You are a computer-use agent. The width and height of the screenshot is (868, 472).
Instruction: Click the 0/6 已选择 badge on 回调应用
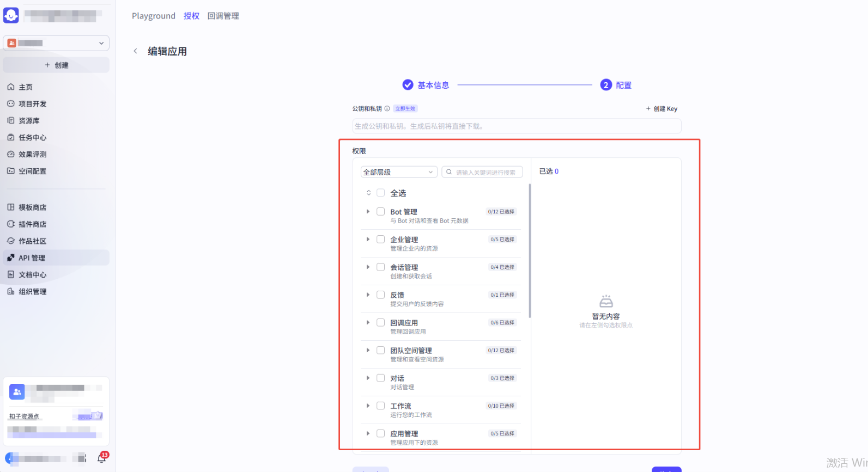pyautogui.click(x=502, y=323)
